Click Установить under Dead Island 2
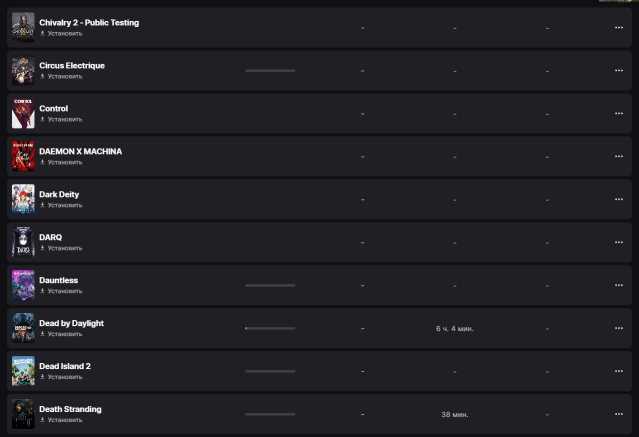 [x=65, y=377]
